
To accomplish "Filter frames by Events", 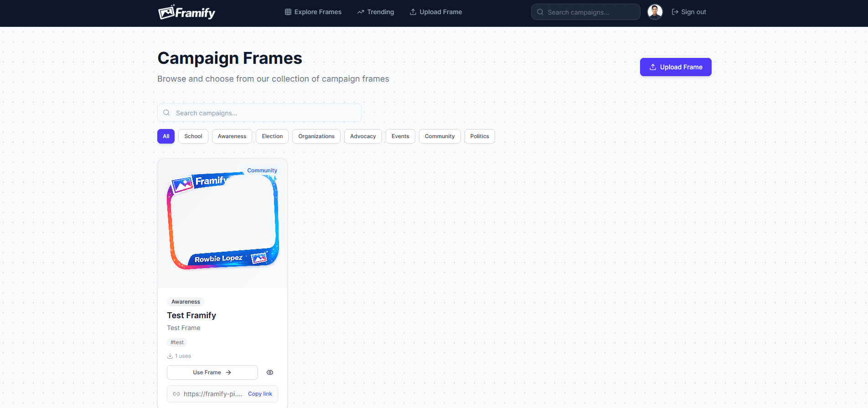I will [400, 136].
